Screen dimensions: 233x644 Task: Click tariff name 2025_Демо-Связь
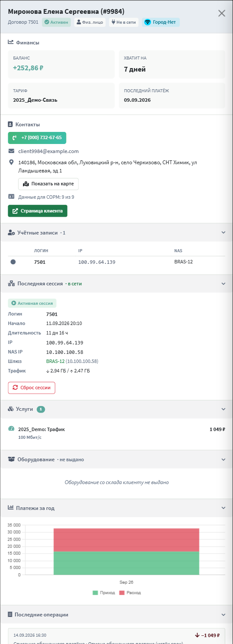click(35, 100)
